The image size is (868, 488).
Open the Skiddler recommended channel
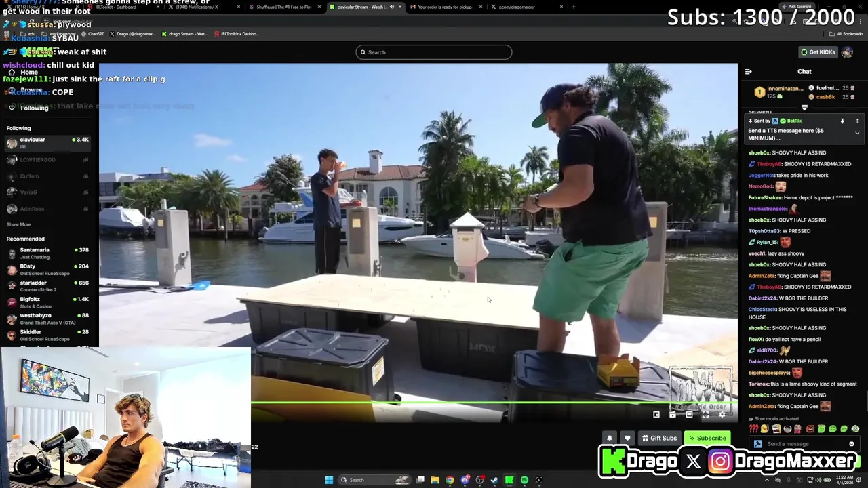pyautogui.click(x=47, y=335)
